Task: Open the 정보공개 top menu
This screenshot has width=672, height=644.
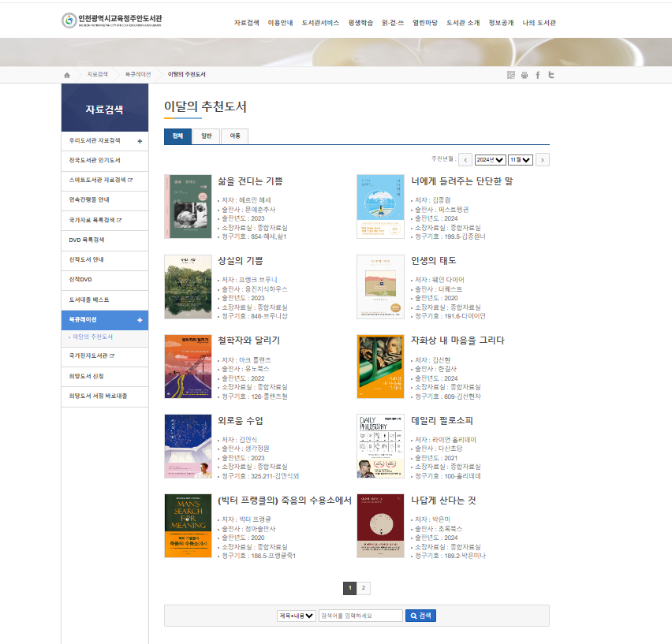Action: tap(501, 23)
